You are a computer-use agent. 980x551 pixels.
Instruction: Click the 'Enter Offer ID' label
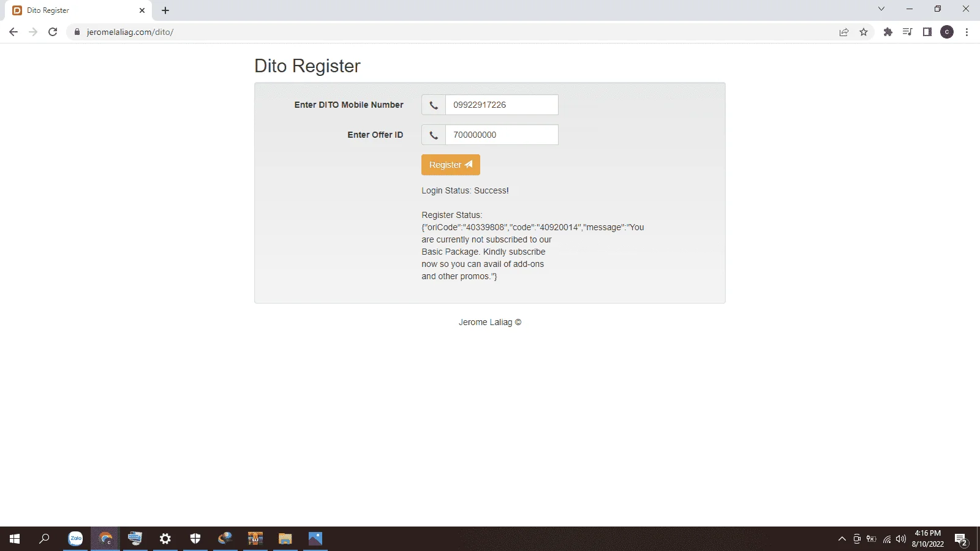(375, 135)
